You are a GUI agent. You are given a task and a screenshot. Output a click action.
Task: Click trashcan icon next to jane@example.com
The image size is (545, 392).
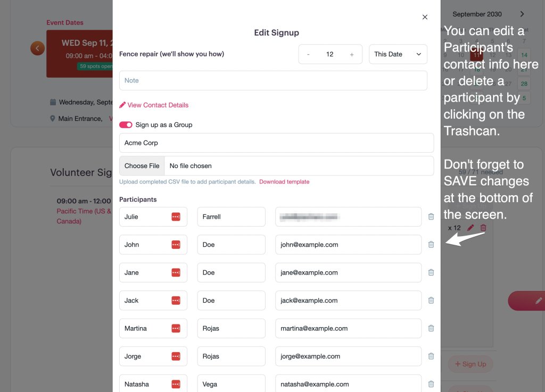coord(431,272)
